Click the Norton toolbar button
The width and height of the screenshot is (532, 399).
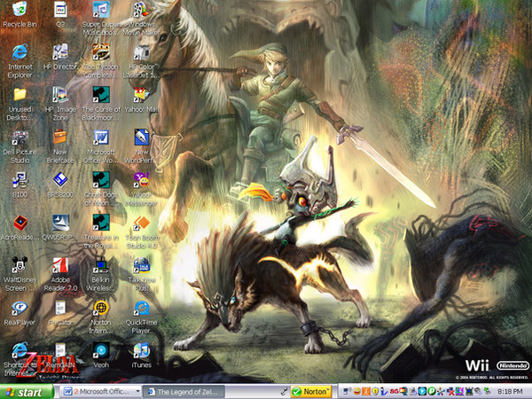pyautogui.click(x=311, y=392)
